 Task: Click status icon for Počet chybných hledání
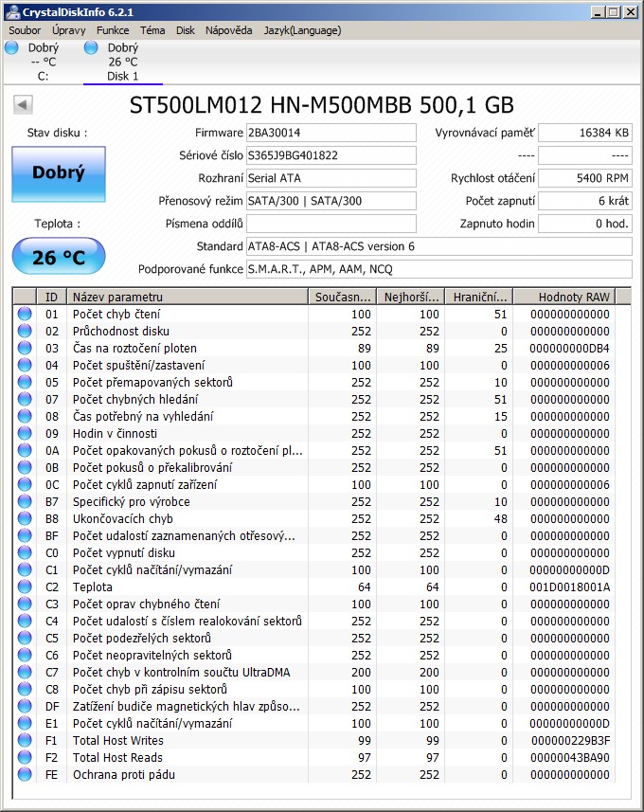pos(25,399)
